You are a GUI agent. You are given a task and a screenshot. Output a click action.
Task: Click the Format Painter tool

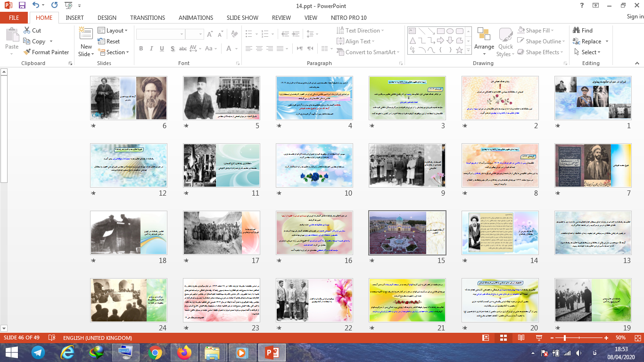pos(46,52)
